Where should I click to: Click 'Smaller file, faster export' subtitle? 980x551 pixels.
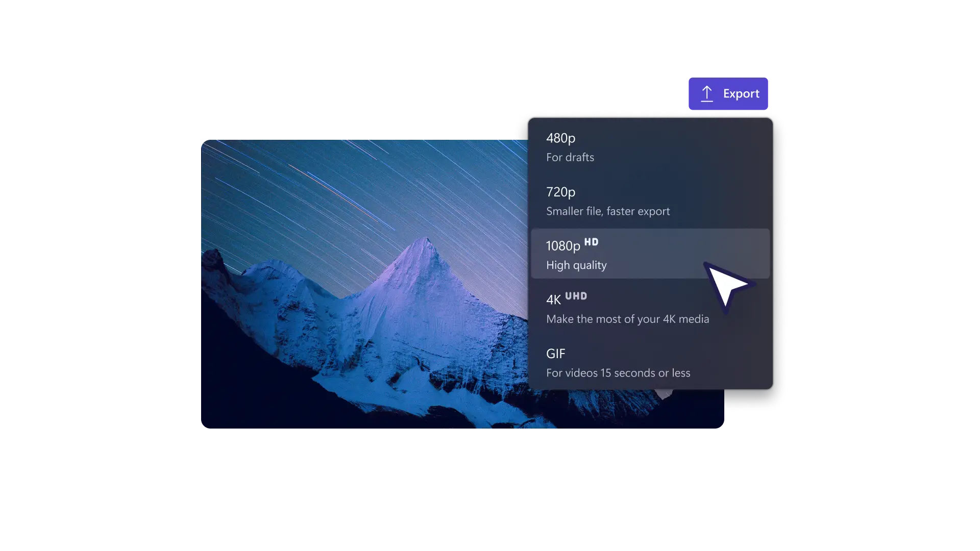pyautogui.click(x=608, y=211)
